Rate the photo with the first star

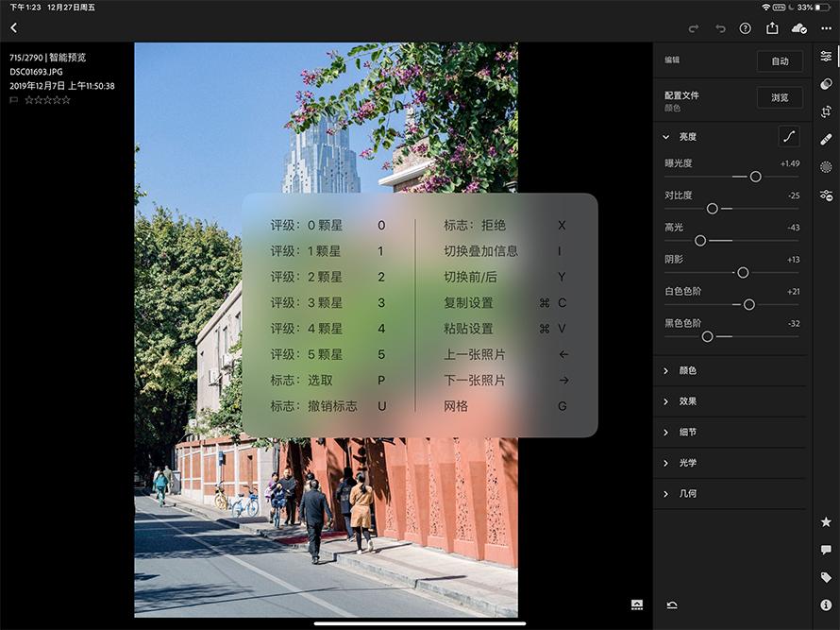tap(31, 99)
